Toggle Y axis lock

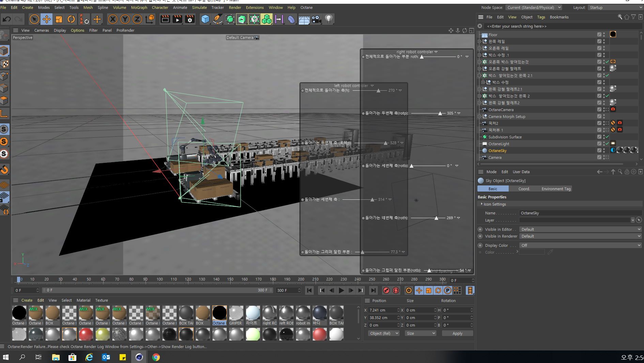pos(125,19)
